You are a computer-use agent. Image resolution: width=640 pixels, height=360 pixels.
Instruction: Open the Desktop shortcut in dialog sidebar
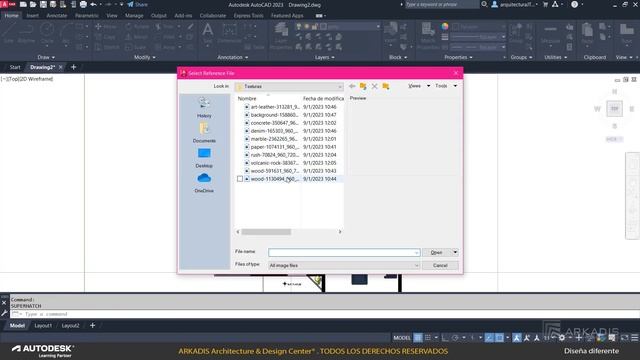tap(204, 158)
